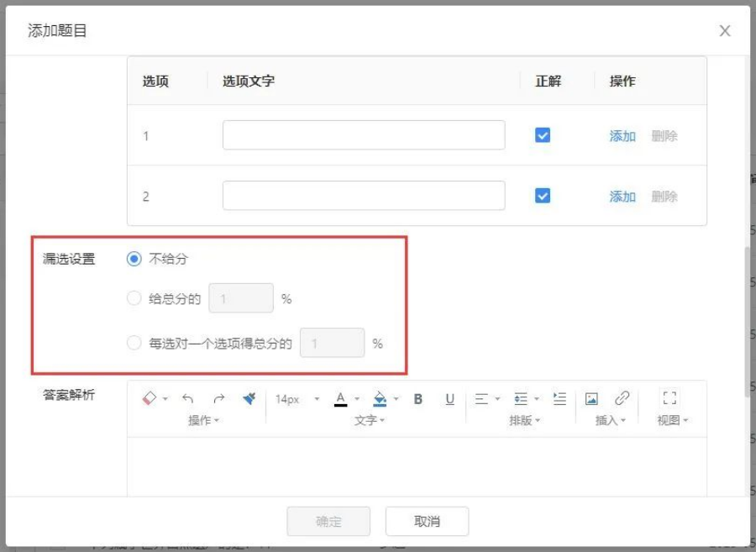Open the alignment dropdown arrow
This screenshot has height=552, width=756.
point(497,399)
